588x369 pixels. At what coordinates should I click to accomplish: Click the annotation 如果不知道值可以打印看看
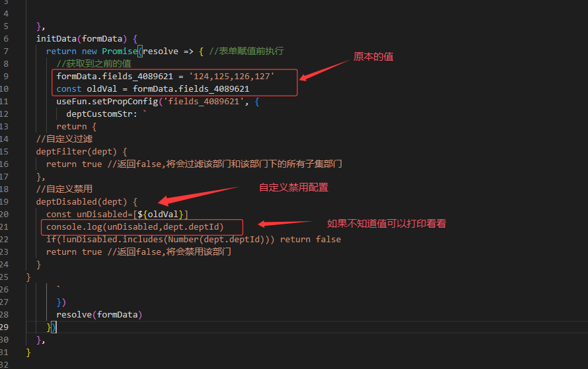click(386, 224)
